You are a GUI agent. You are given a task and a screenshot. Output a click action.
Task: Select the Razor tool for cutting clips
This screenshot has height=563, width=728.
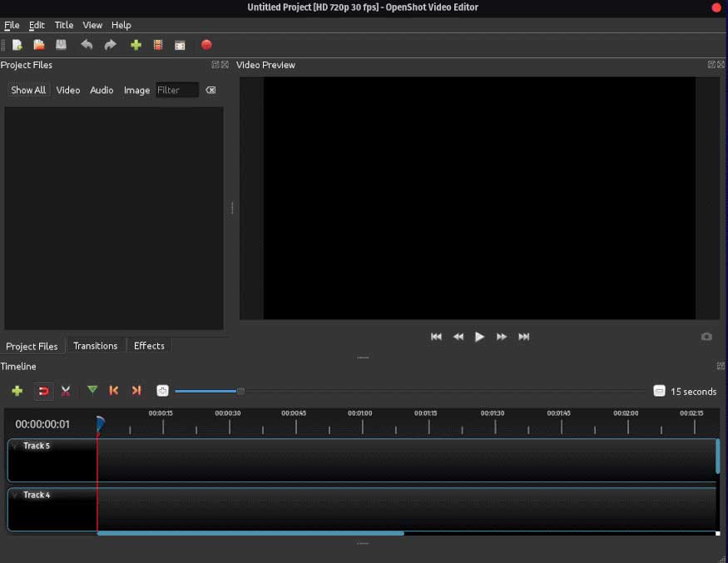[66, 391]
